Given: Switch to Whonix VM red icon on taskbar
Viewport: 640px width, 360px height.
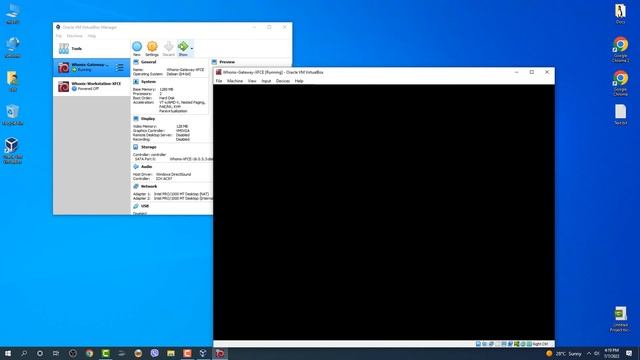Looking at the screenshot, I should (220, 353).
